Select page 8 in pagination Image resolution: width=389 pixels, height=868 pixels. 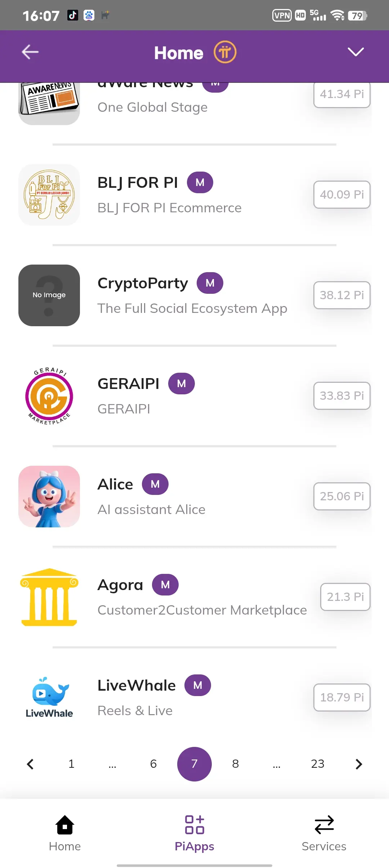235,764
